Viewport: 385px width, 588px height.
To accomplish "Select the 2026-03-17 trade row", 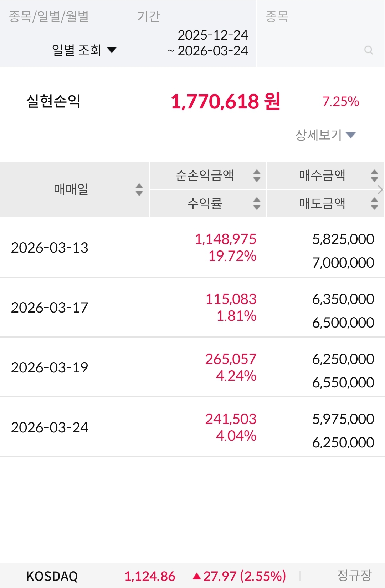I will tap(192, 307).
